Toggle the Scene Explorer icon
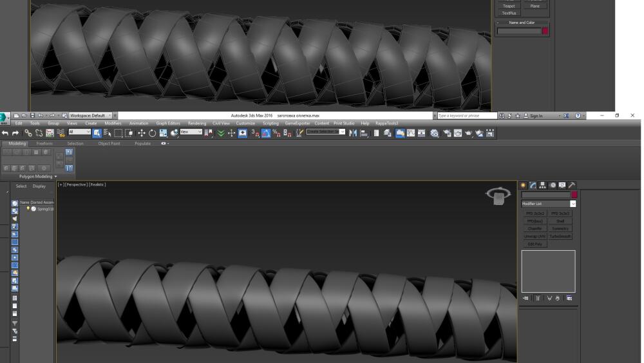This screenshot has height=363, width=644. click(x=376, y=133)
